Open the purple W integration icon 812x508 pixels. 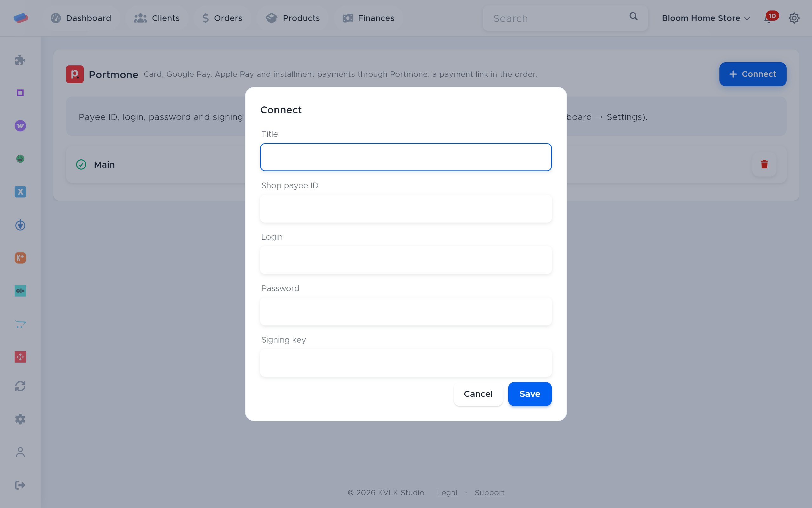pyautogui.click(x=20, y=126)
